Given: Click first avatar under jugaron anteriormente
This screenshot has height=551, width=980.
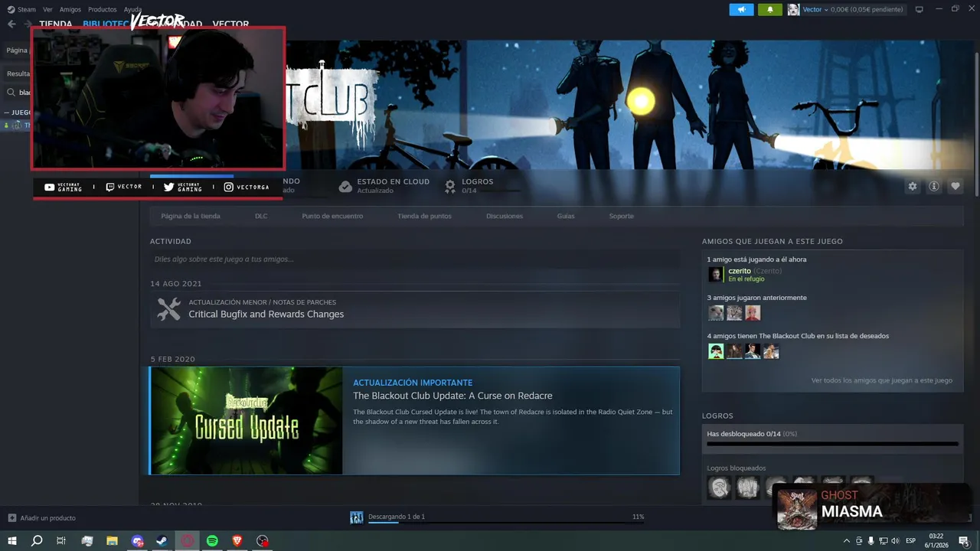Looking at the screenshot, I should pyautogui.click(x=716, y=312).
